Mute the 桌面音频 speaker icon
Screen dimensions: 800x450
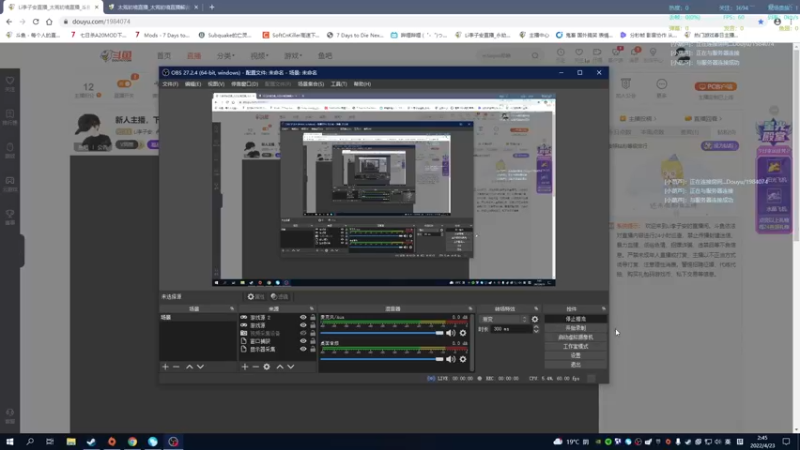click(x=451, y=359)
